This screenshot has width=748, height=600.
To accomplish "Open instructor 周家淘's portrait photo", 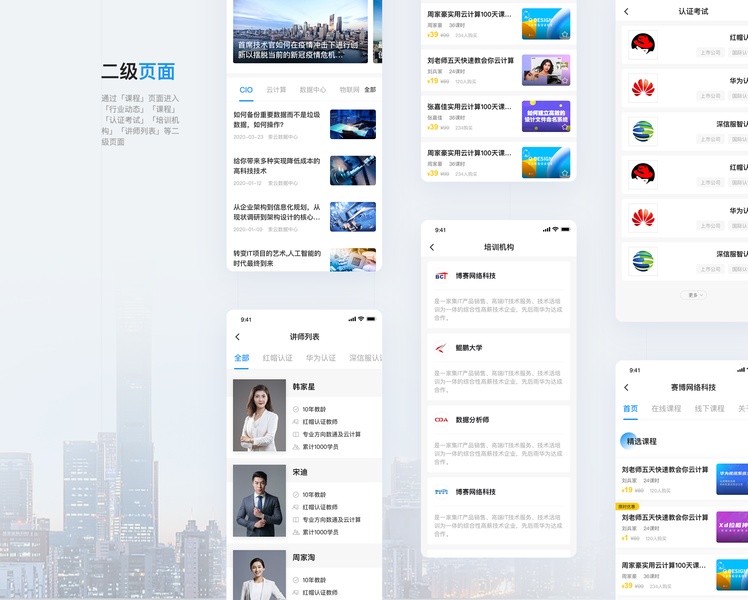I will 260,575.
